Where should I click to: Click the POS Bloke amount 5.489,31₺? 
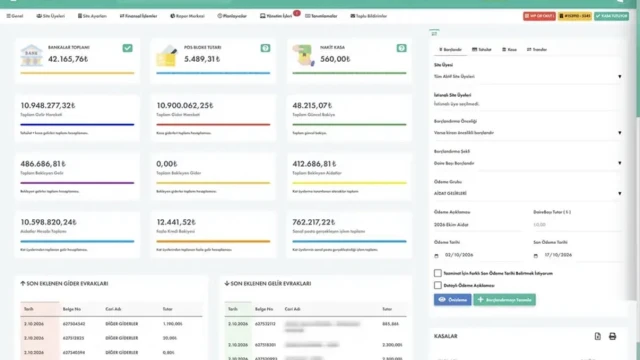[x=202, y=59]
